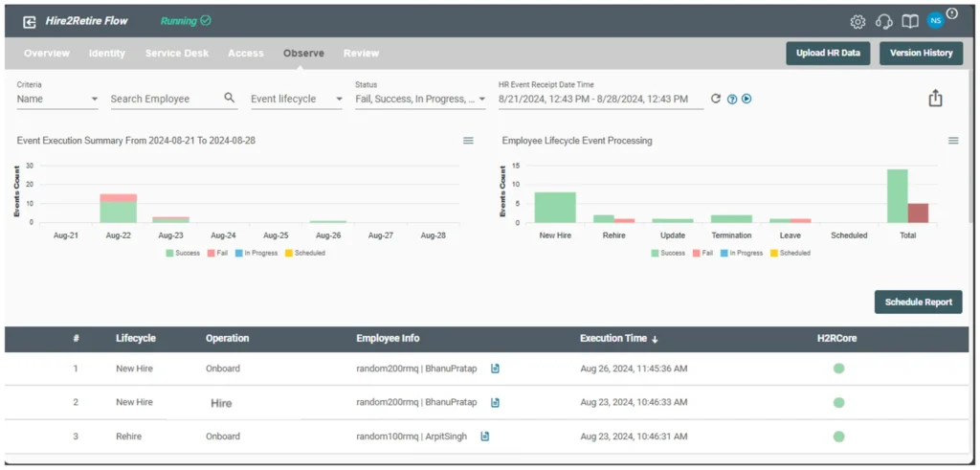Click H2RCore status dot in row 1
Image resolution: width=980 pixels, height=470 pixels.
tap(838, 369)
